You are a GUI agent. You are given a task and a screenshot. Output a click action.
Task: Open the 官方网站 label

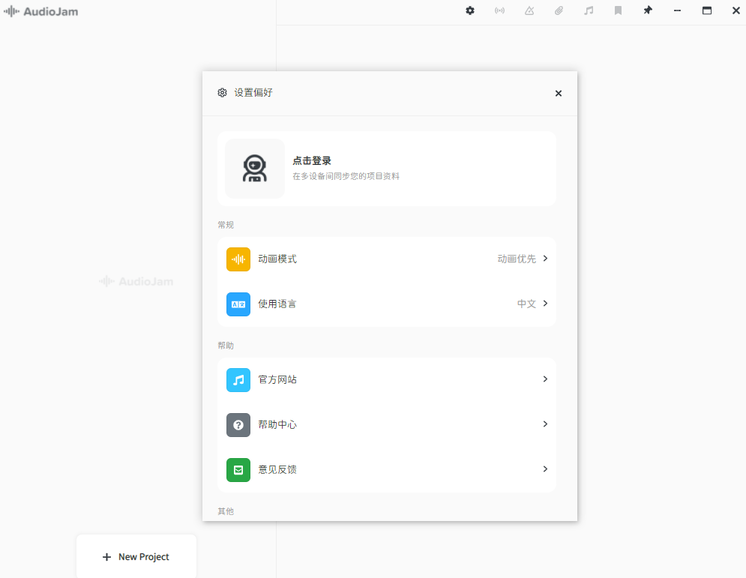pos(277,379)
